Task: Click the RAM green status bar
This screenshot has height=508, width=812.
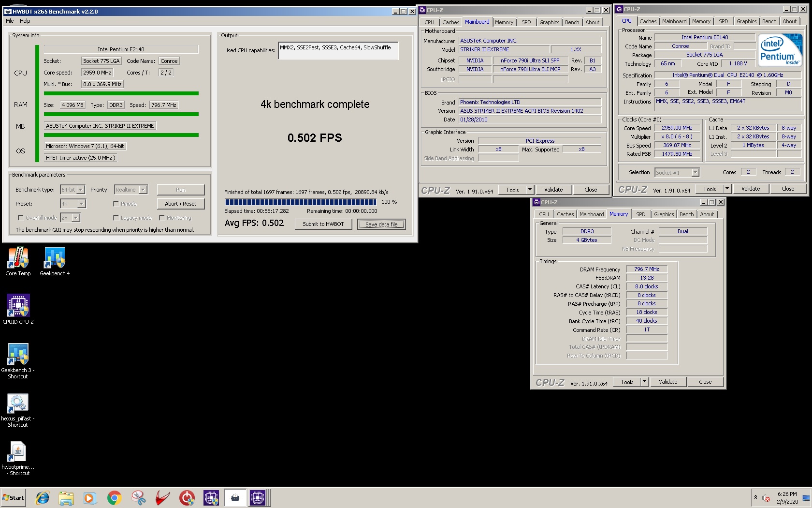Action: coord(121,114)
